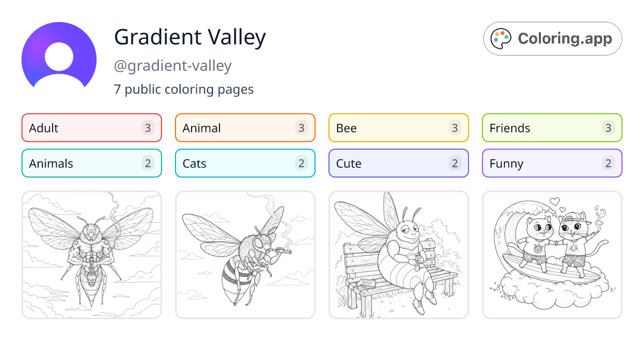The width and height of the screenshot is (644, 338).
Task: Open the Bee category tag
Action: tap(398, 128)
